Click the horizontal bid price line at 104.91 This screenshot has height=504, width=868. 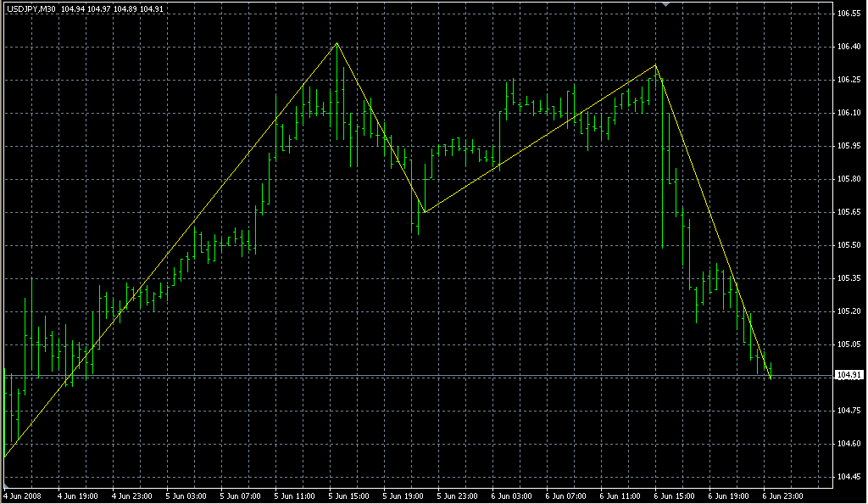pyautogui.click(x=418, y=377)
